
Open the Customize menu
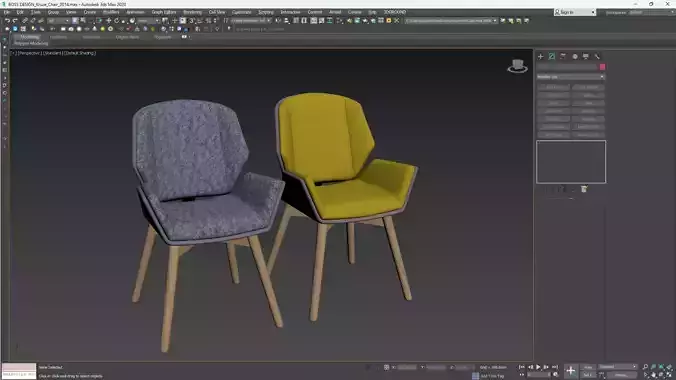(241, 12)
